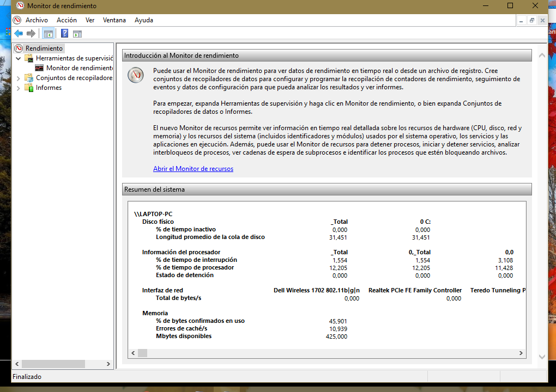Collapse the Herramientas de supervisión node
Image resolution: width=556 pixels, height=392 pixels.
pos(19,58)
